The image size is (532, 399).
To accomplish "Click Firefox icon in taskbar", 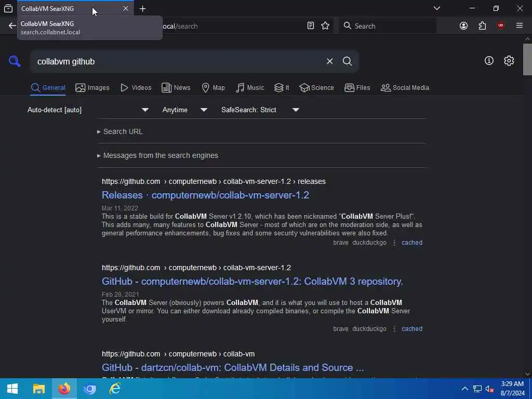I will (64, 389).
